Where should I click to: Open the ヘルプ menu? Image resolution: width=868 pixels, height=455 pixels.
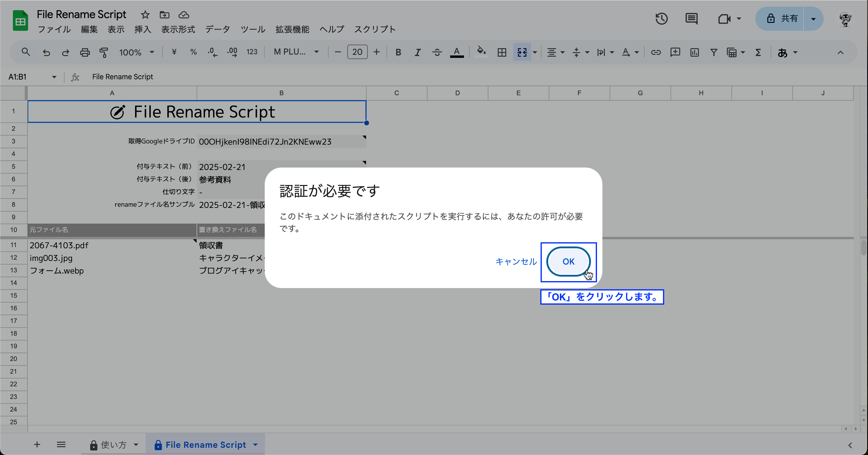point(332,29)
